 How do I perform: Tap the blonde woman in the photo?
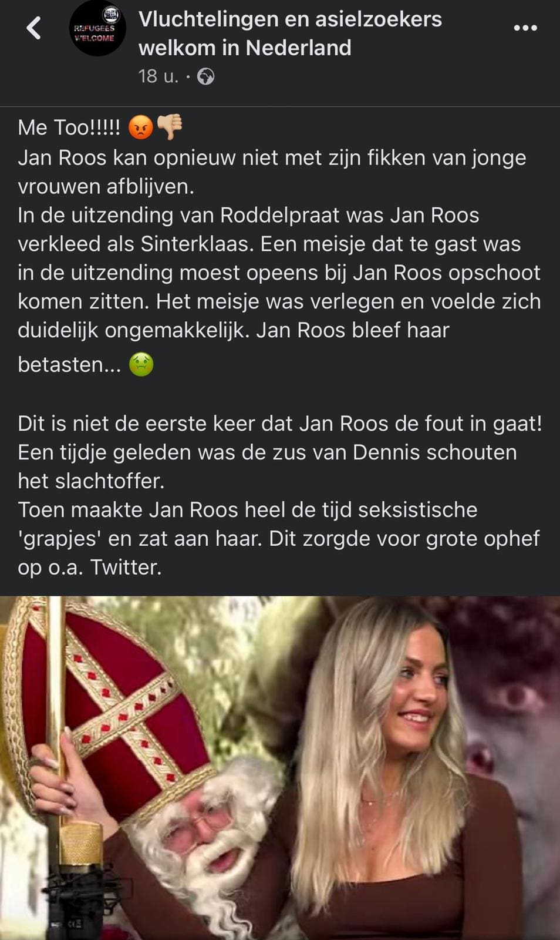(x=376, y=775)
